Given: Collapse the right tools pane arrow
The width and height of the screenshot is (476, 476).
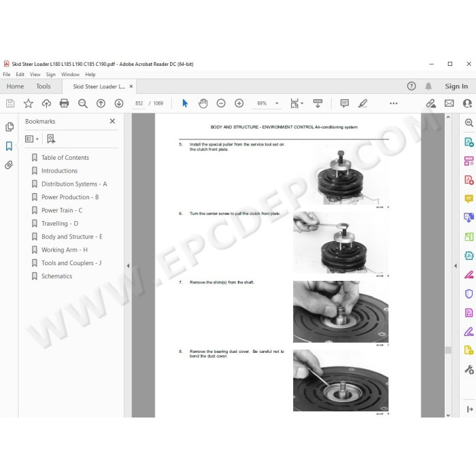Looking at the screenshot, I should click(x=456, y=266).
